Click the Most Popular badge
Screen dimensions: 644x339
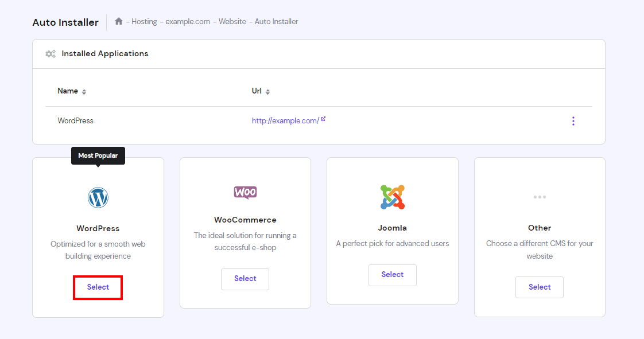coord(98,155)
